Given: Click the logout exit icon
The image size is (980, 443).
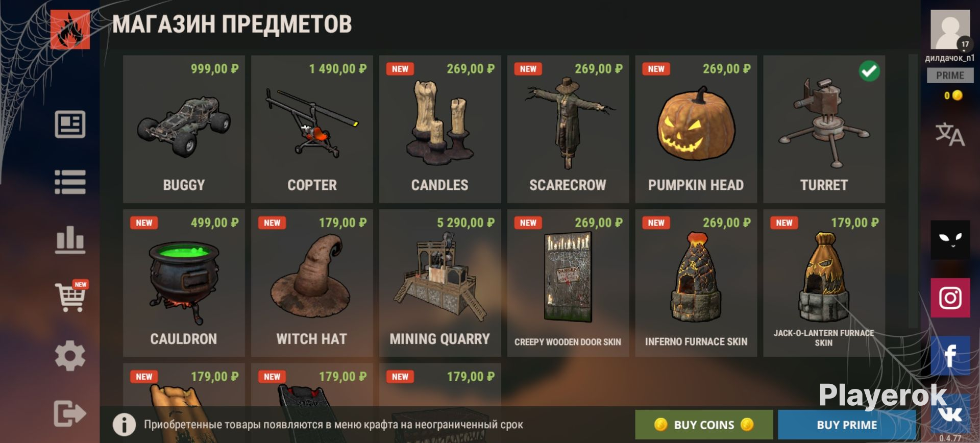Looking at the screenshot, I should [70, 413].
